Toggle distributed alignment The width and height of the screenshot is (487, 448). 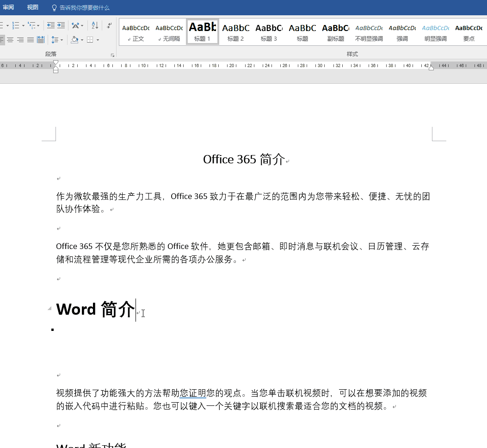[x=41, y=40]
